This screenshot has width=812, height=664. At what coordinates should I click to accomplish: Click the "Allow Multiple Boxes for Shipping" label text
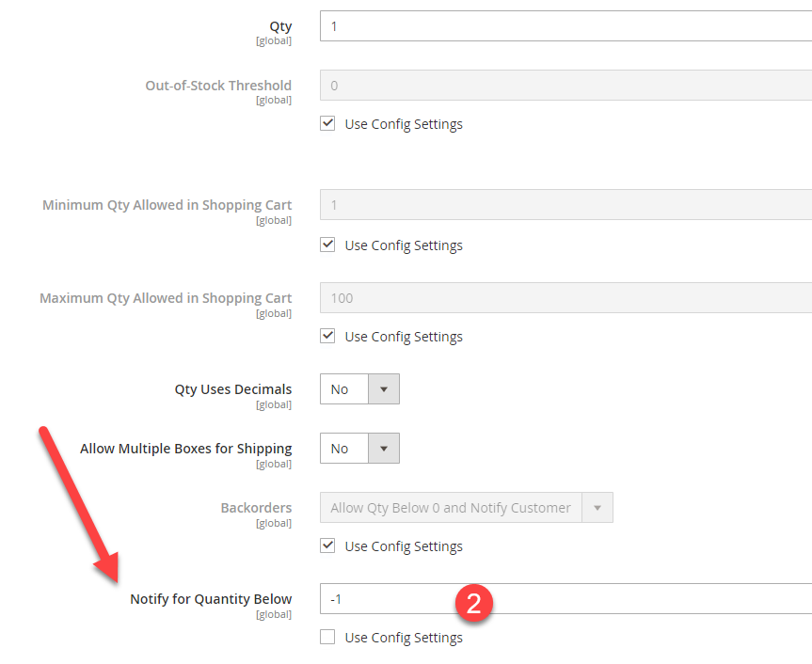click(x=186, y=449)
